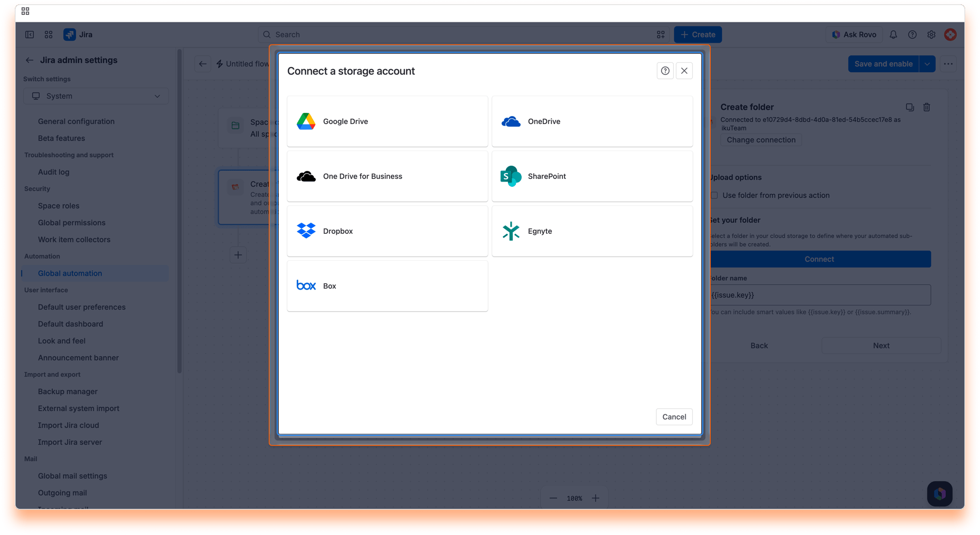The height and width of the screenshot is (535, 980).
Task: Choose the Google Drive storage option
Action: click(x=387, y=121)
